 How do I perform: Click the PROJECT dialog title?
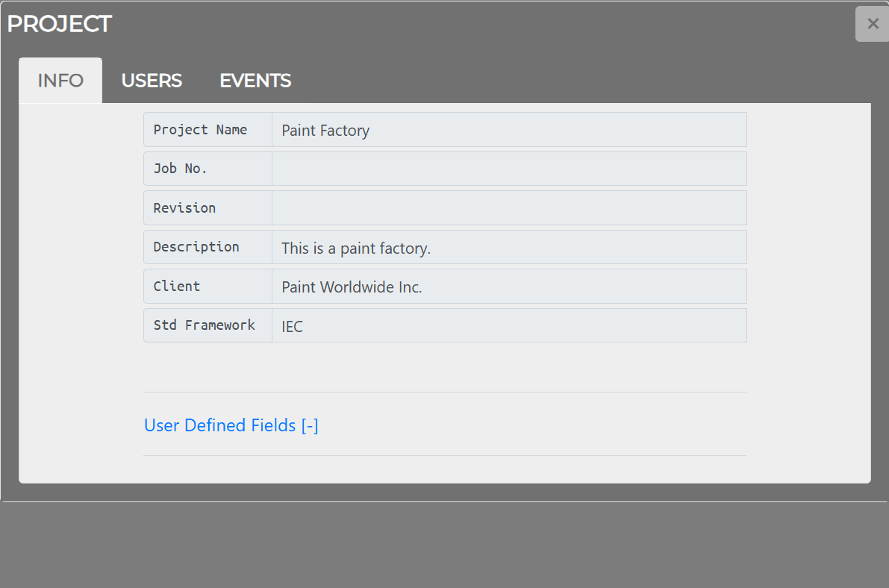(59, 24)
